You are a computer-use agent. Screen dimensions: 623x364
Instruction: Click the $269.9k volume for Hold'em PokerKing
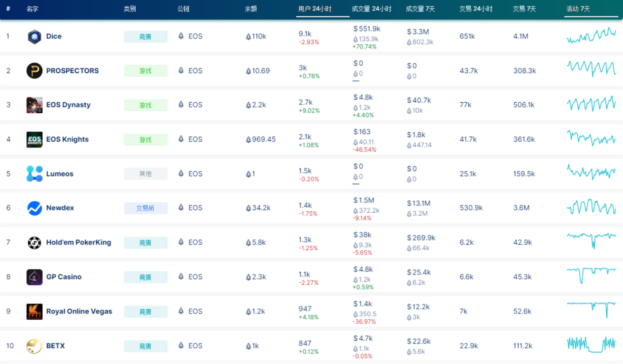click(x=421, y=237)
